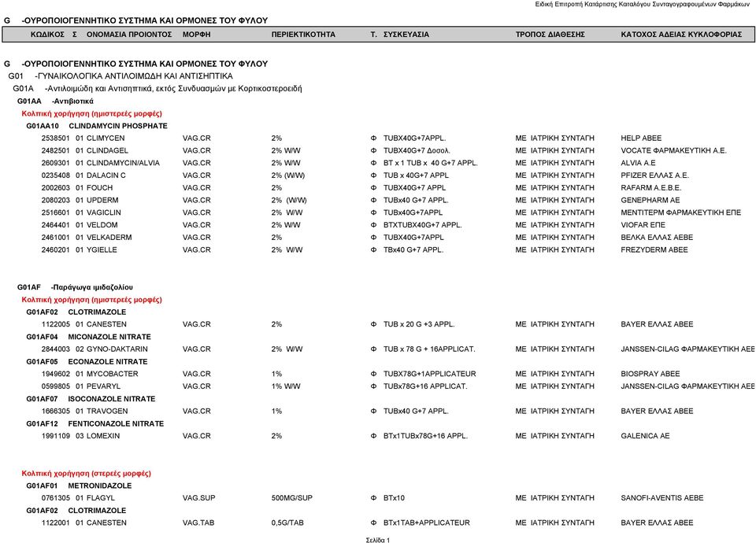Click the LOMEXIN product name

(103, 436)
